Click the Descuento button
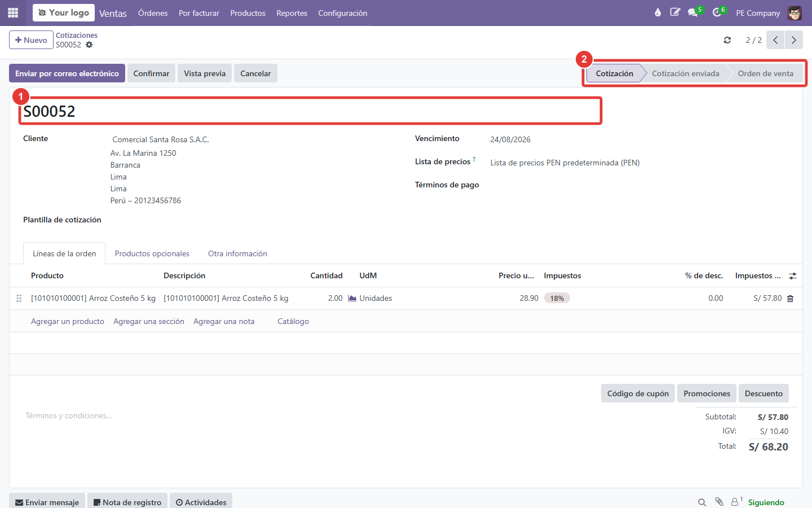 [x=764, y=393]
